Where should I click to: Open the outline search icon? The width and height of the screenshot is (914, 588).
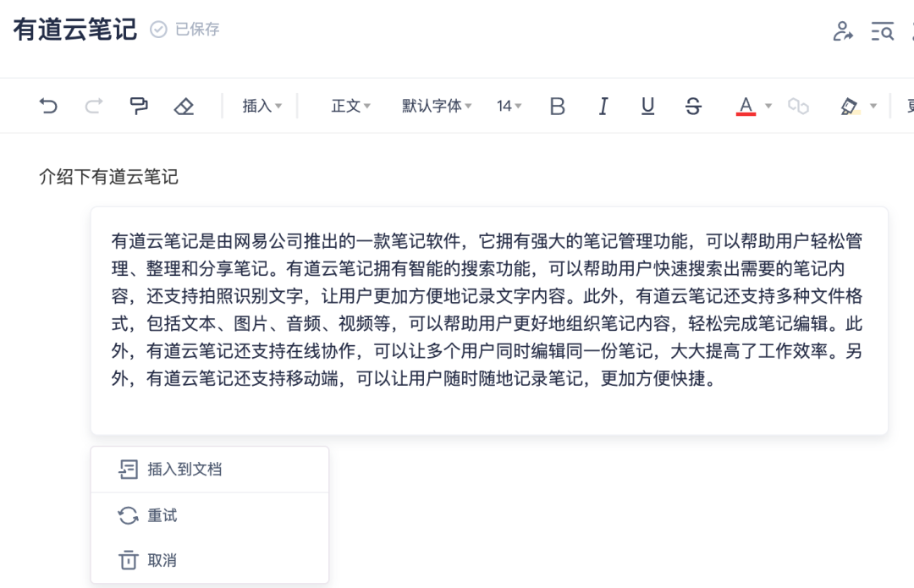click(883, 31)
